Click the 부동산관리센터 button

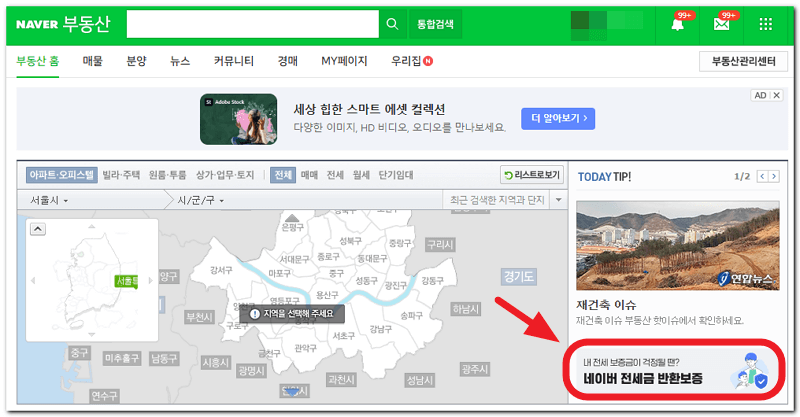tap(743, 61)
